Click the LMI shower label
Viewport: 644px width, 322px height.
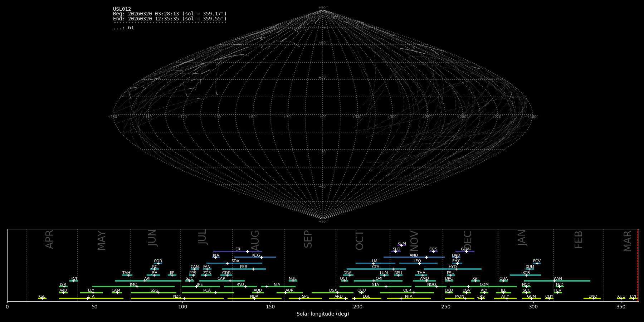pos(375,261)
